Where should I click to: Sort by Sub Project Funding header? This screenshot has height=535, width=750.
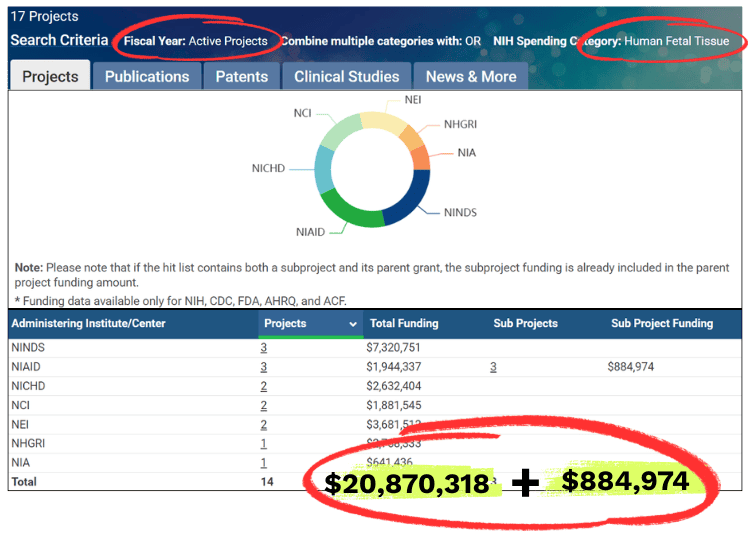coord(662,324)
